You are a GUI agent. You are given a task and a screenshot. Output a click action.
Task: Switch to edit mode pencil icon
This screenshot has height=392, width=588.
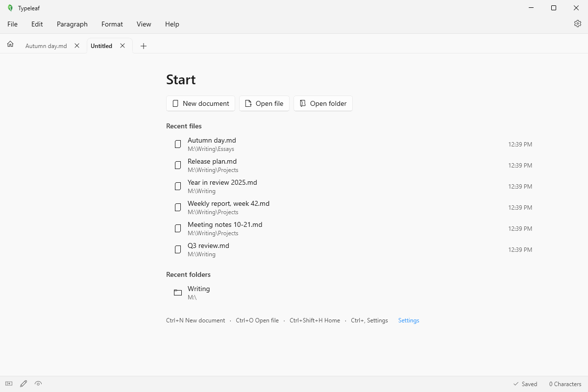pyautogui.click(x=24, y=384)
